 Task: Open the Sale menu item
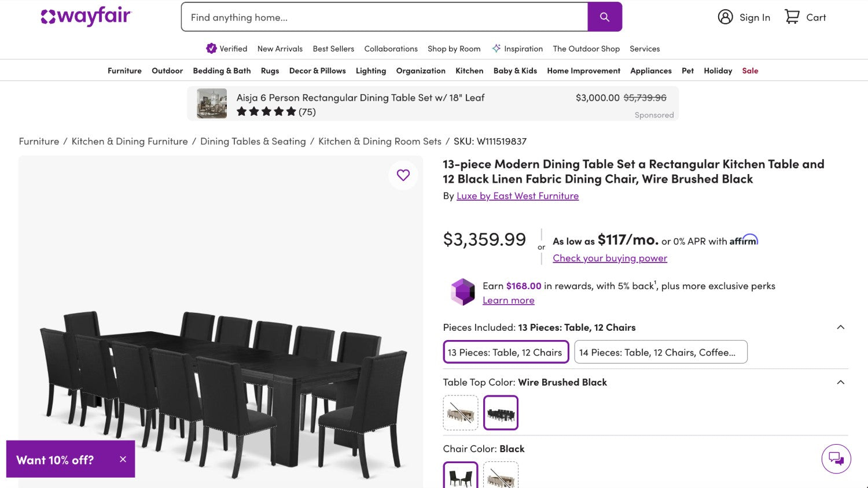[750, 71]
